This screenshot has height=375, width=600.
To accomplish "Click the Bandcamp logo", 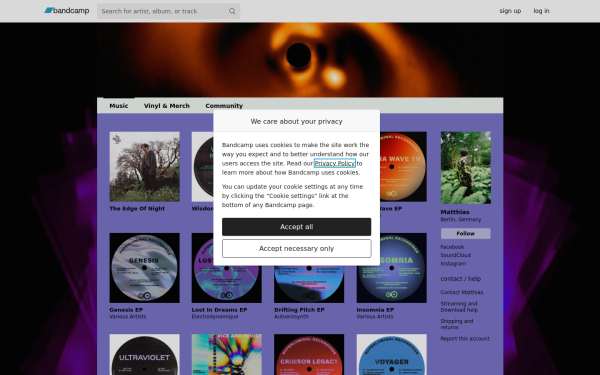I will [67, 11].
